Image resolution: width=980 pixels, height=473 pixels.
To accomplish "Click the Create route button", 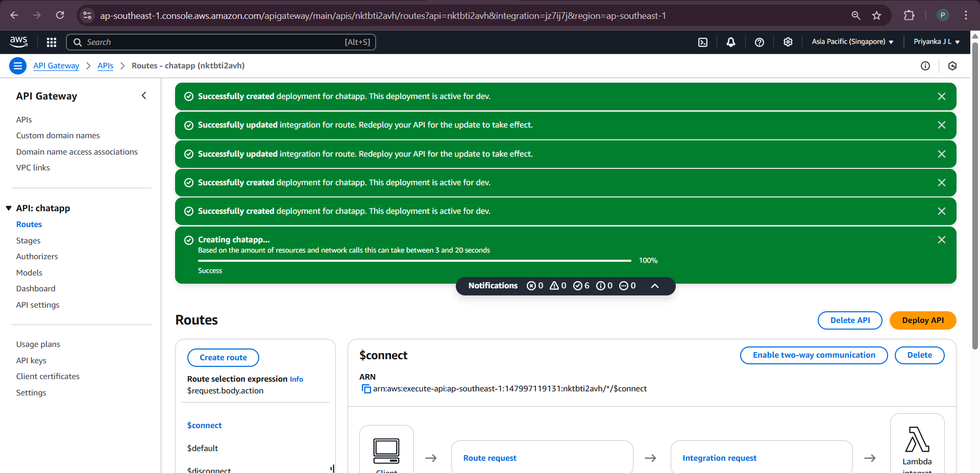I will (x=223, y=358).
